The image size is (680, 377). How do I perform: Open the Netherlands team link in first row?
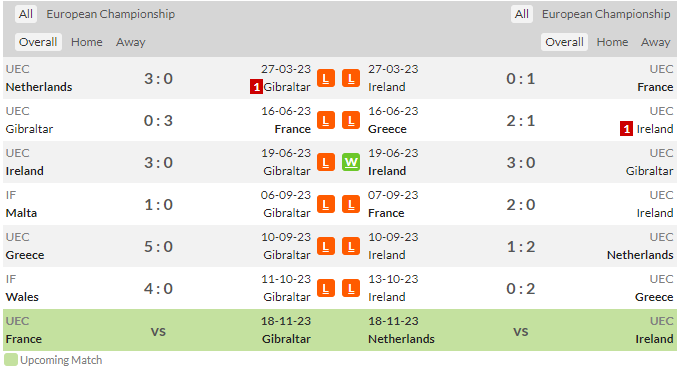pyautogui.click(x=39, y=87)
